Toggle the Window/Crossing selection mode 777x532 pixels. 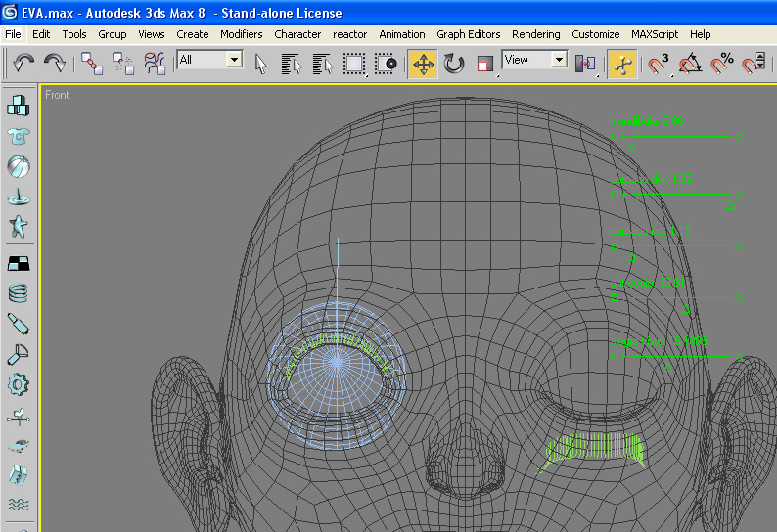tap(387, 64)
